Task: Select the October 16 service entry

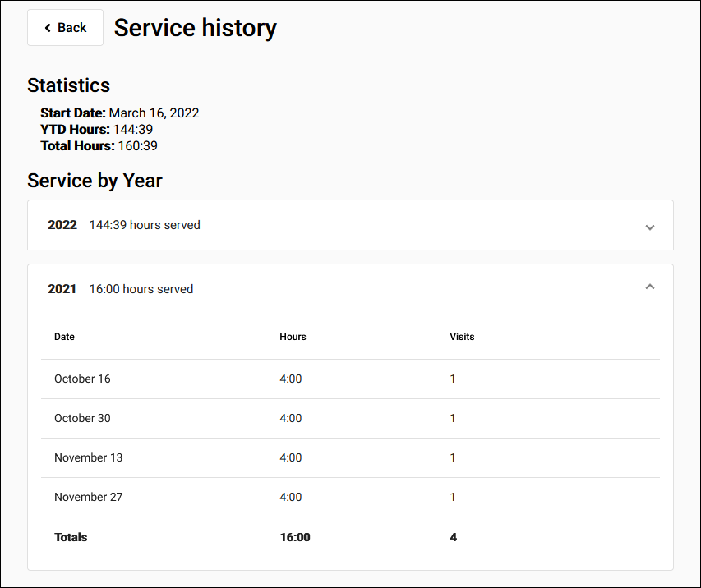Action: [82, 379]
